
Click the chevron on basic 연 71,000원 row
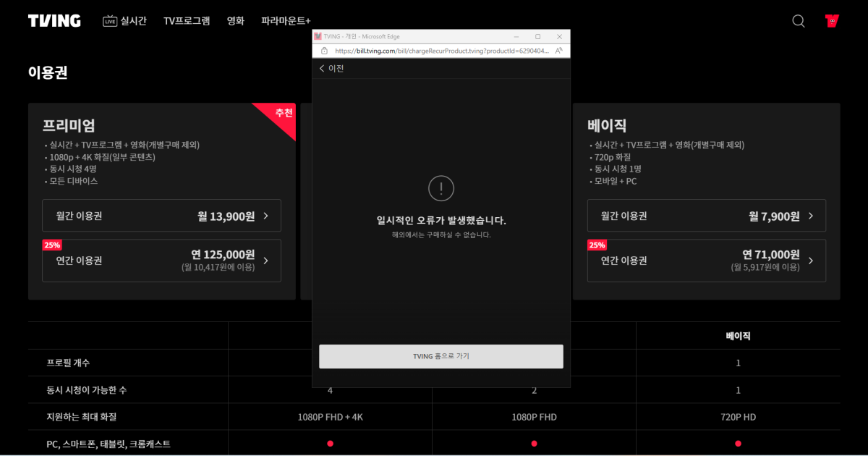pos(811,261)
